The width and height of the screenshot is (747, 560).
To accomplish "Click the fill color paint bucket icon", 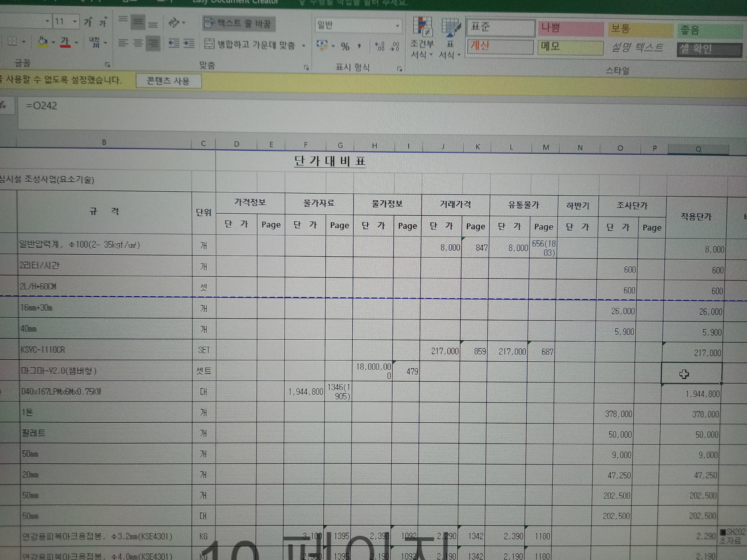I will tap(42, 42).
